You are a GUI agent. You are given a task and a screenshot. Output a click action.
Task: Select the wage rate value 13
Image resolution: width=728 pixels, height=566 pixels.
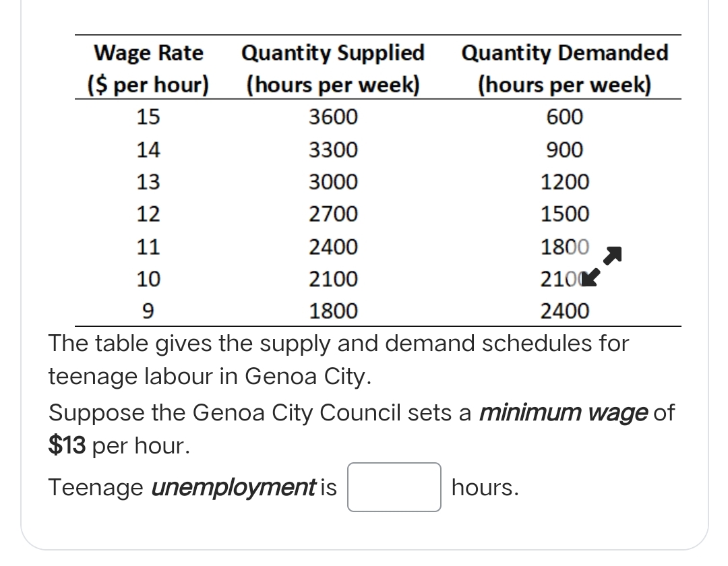pyautogui.click(x=150, y=182)
